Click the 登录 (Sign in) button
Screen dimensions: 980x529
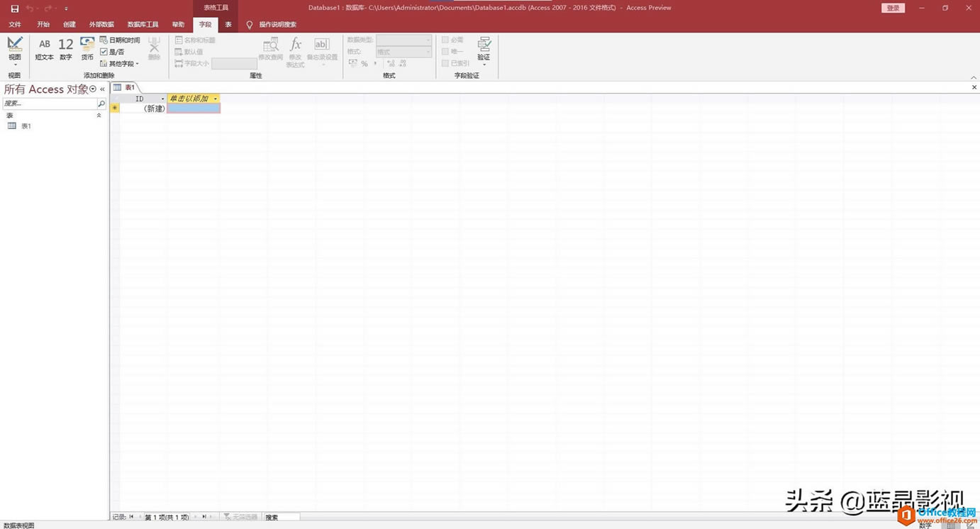pos(893,7)
